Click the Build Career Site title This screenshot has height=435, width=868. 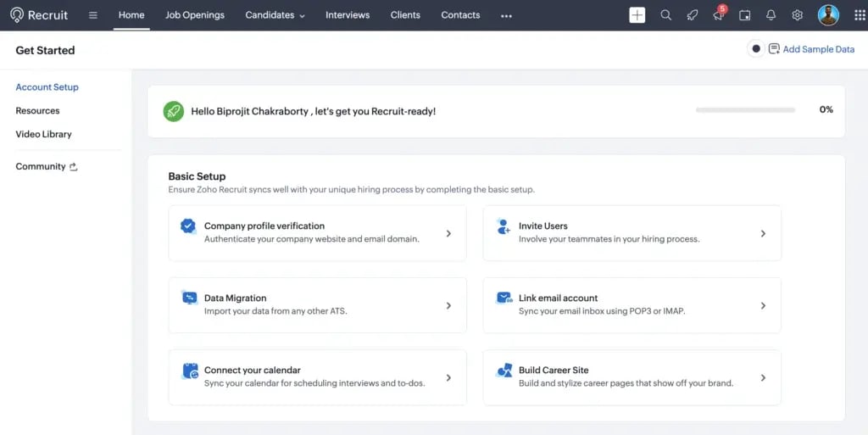pos(554,370)
